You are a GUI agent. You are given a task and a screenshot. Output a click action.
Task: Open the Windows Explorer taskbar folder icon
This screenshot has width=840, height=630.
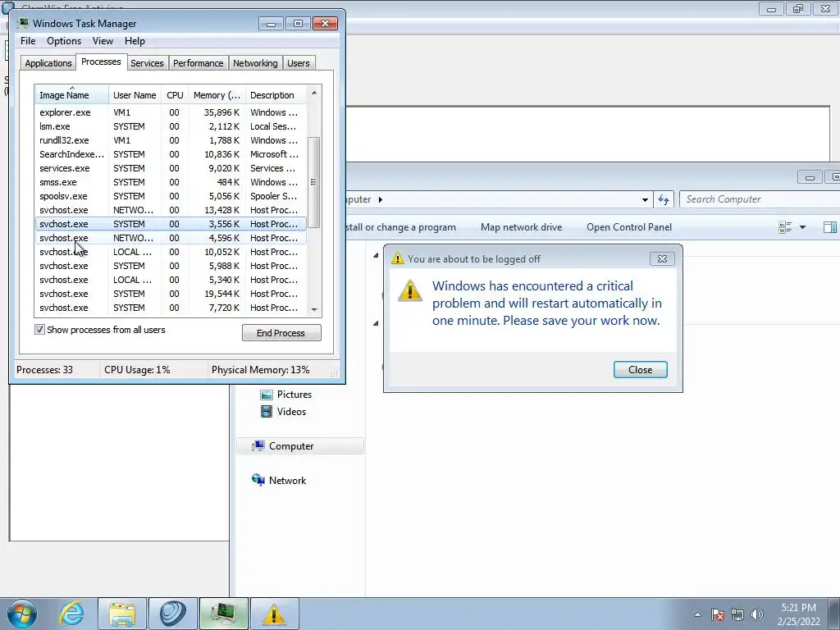click(122, 614)
